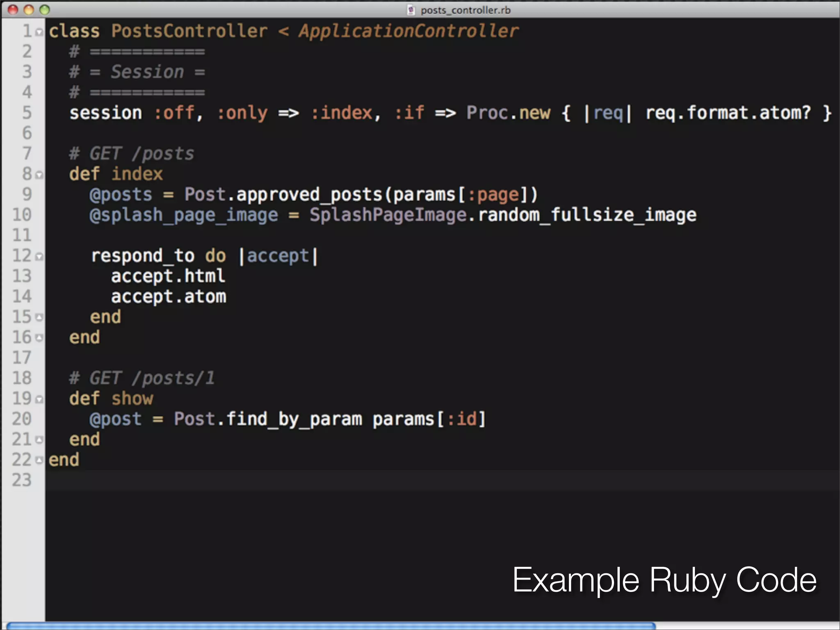The width and height of the screenshot is (840, 630).
Task: Click the Session comment on line 3
Action: pyautogui.click(x=137, y=72)
